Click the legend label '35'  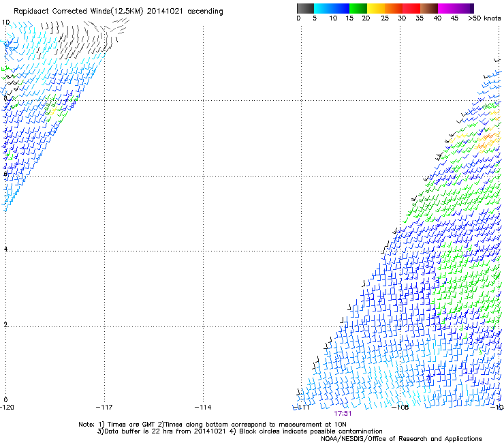tap(420, 18)
